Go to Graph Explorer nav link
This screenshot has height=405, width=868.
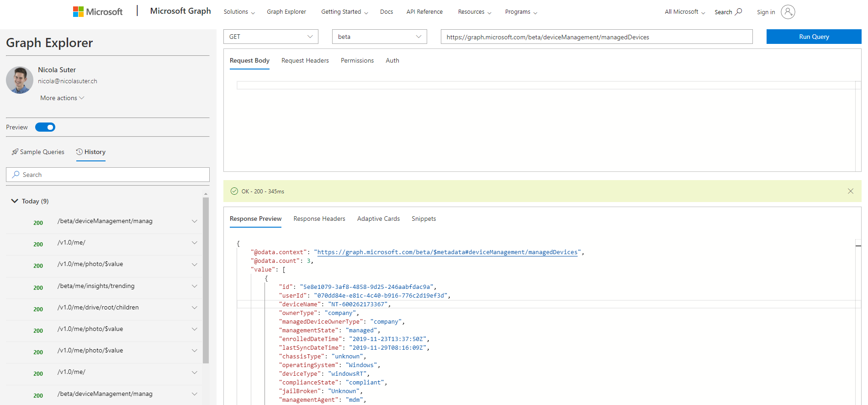(286, 12)
